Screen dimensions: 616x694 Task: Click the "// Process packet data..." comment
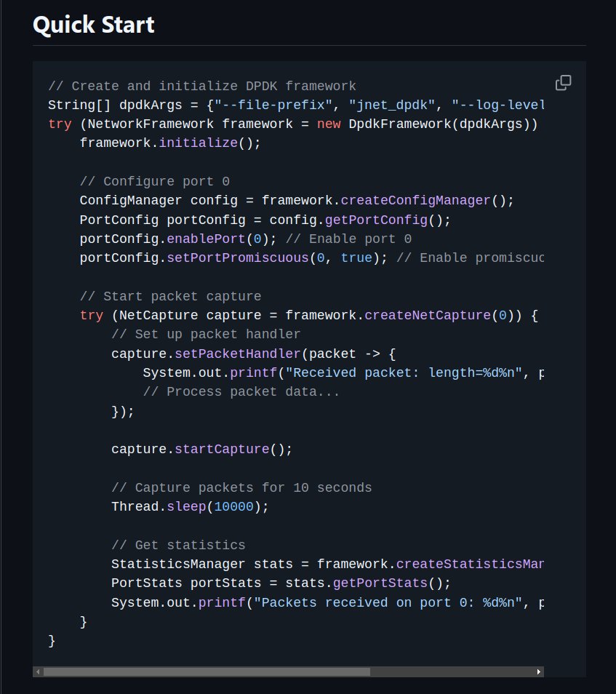pos(241,391)
